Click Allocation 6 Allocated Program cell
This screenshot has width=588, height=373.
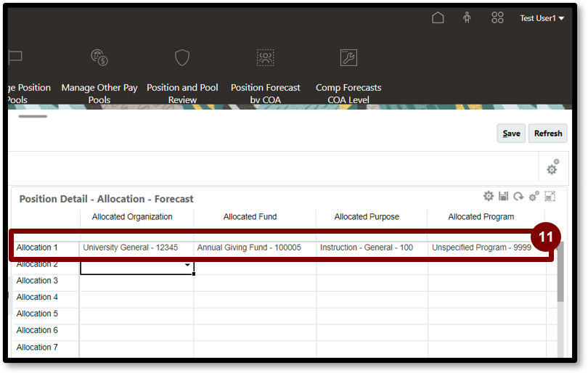tap(487, 333)
